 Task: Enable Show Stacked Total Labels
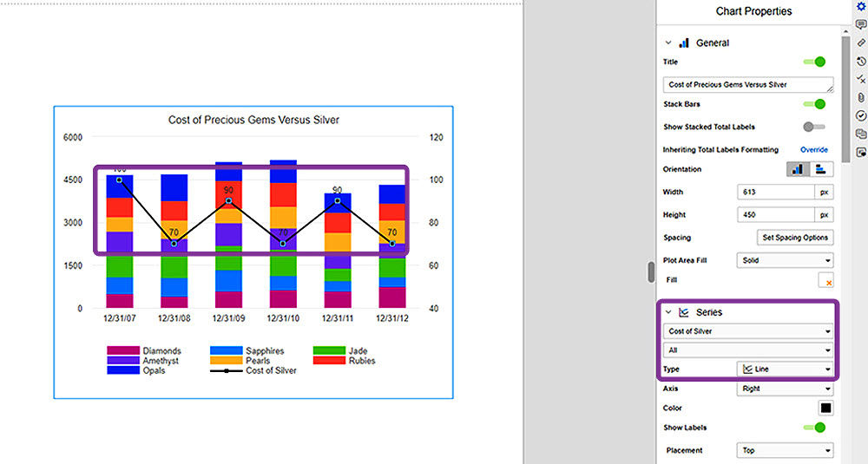pyautogui.click(x=814, y=127)
